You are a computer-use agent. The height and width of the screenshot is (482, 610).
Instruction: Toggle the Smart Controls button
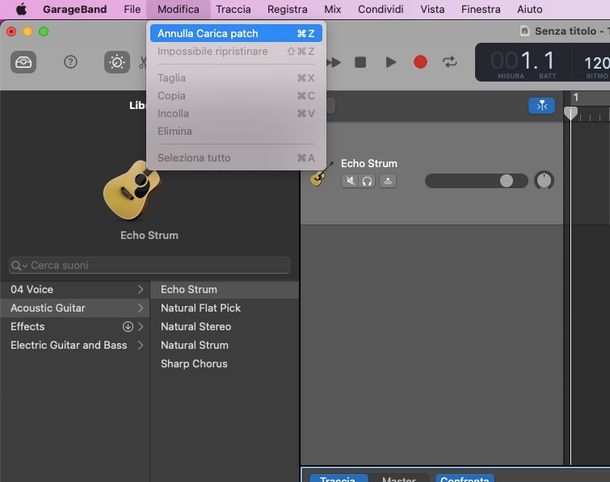117,62
